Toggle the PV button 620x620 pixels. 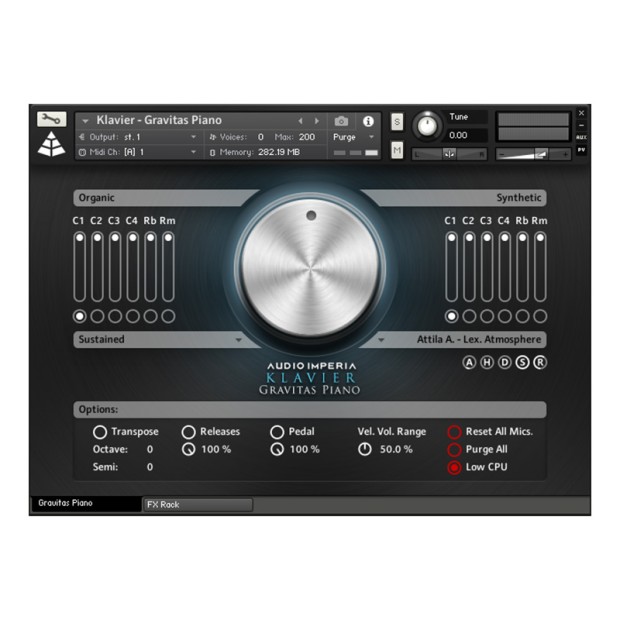point(581,150)
